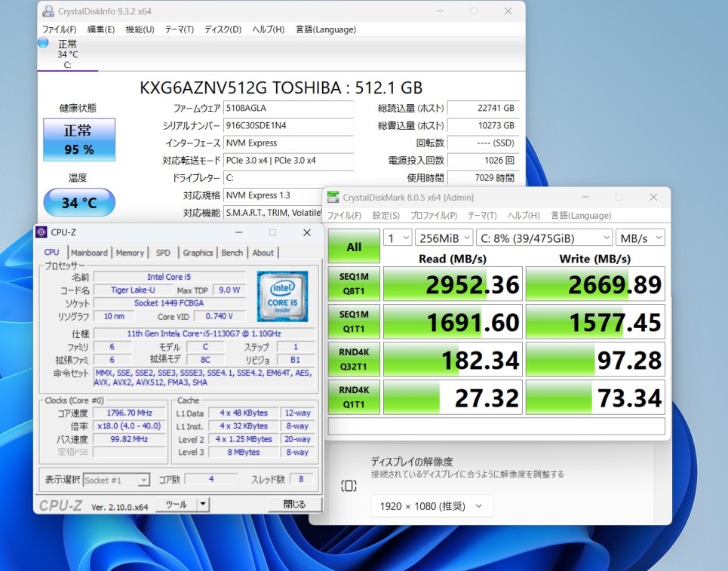Click the ツール button in CPU-Z
Viewport: 728px width, 571px height.
pyautogui.click(x=177, y=504)
